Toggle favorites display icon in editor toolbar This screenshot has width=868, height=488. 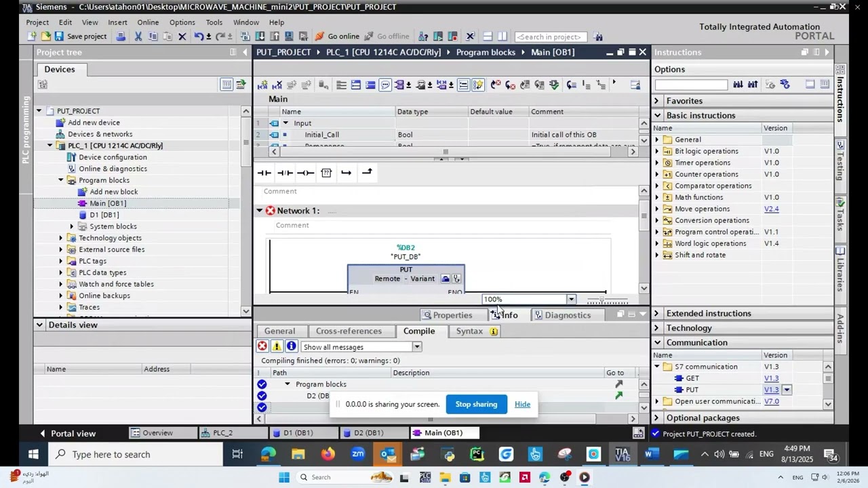coord(477,85)
